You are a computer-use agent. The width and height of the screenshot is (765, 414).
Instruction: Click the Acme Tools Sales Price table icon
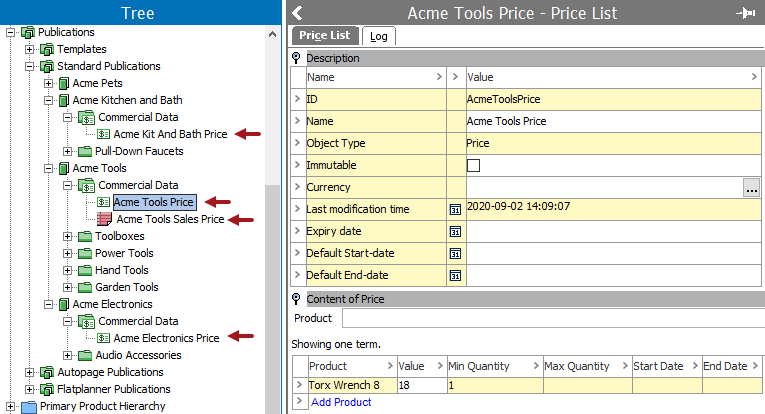(104, 219)
